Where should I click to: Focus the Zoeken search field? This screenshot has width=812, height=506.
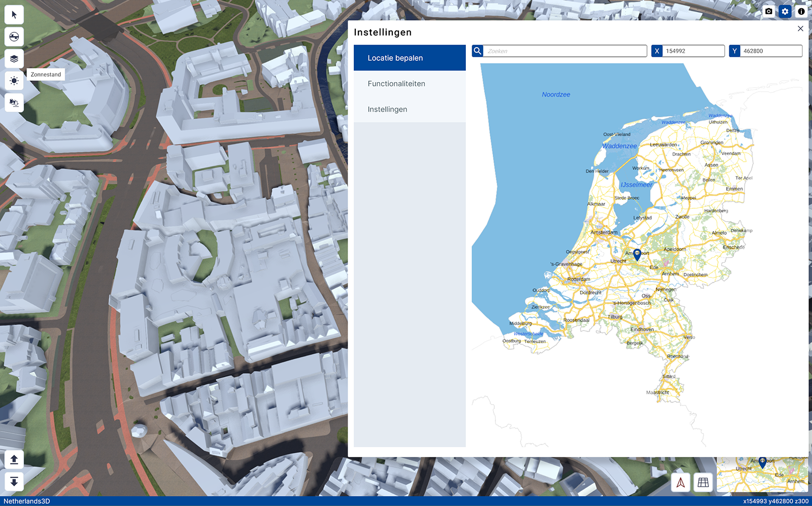(x=565, y=51)
